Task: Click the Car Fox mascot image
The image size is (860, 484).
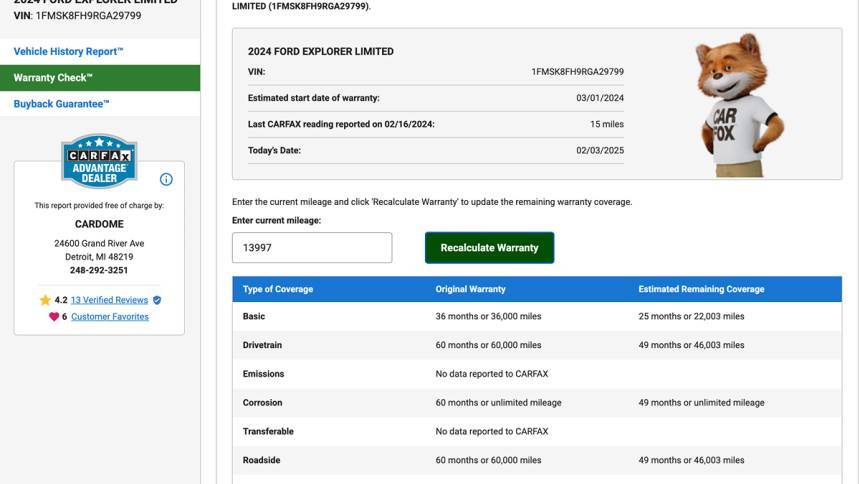Action: (x=738, y=105)
